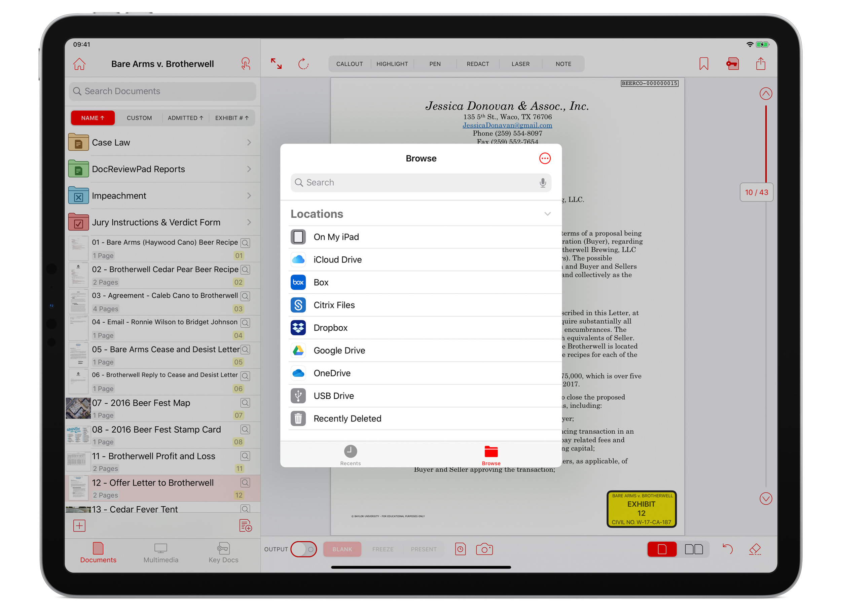Screen dimensions: 841x616
Task: Tap the undo arrow icon
Action: click(x=728, y=549)
